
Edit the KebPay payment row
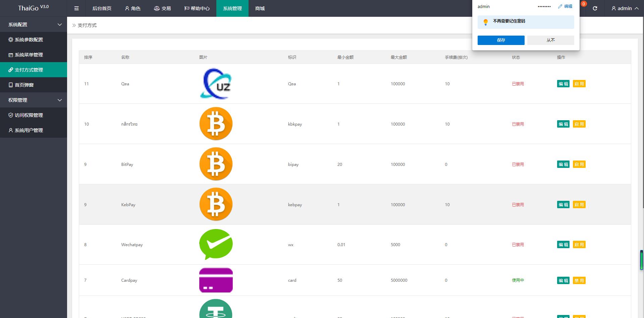click(563, 205)
